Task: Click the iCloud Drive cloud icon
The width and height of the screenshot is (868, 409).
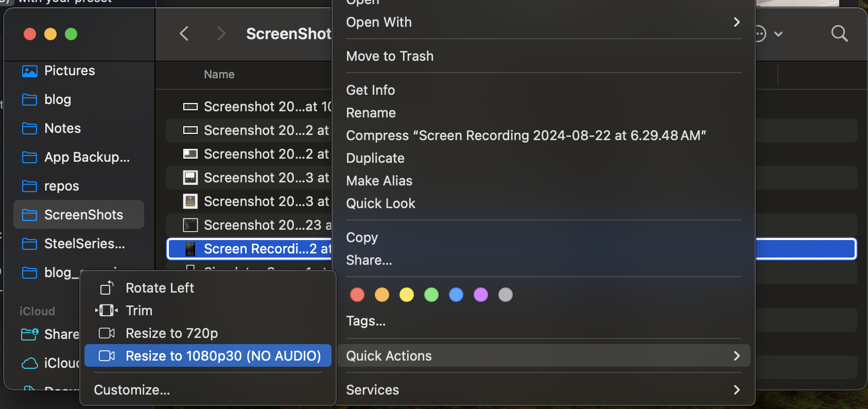Action: click(30, 363)
